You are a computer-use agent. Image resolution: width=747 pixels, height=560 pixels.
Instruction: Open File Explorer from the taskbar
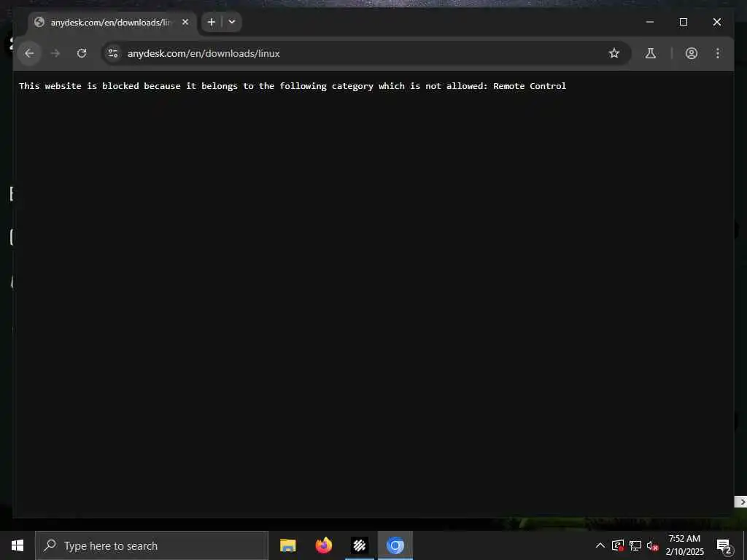pyautogui.click(x=287, y=545)
